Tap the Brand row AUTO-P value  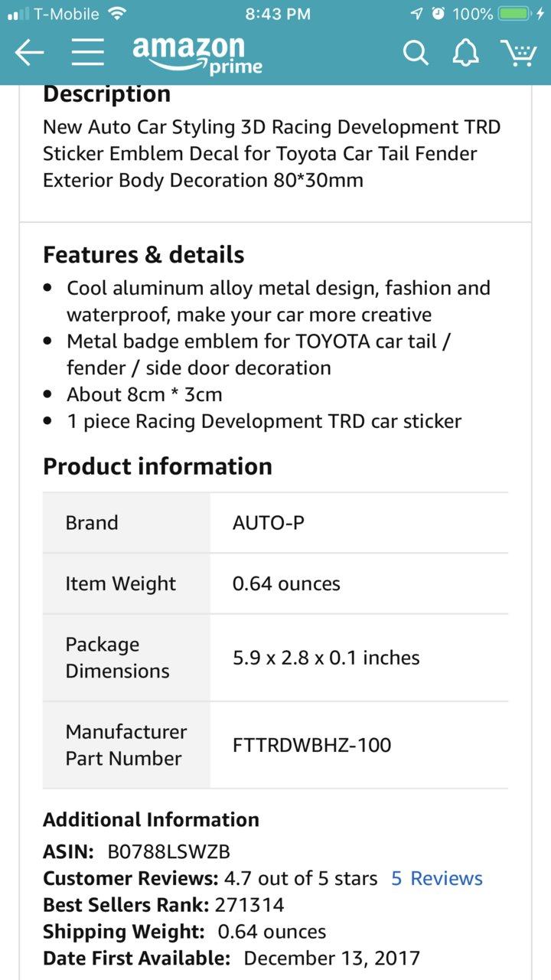coord(269,523)
